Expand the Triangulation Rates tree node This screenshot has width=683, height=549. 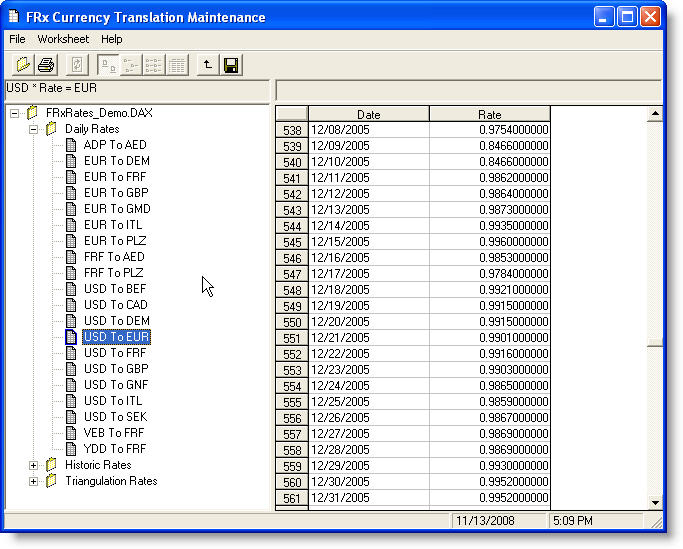click(33, 481)
